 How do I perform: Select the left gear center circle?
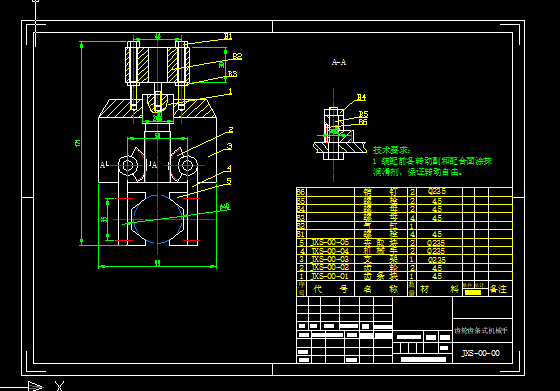(x=128, y=166)
